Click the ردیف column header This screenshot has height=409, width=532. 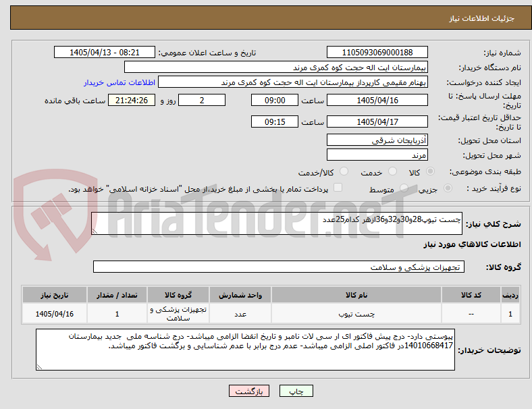(x=510, y=295)
